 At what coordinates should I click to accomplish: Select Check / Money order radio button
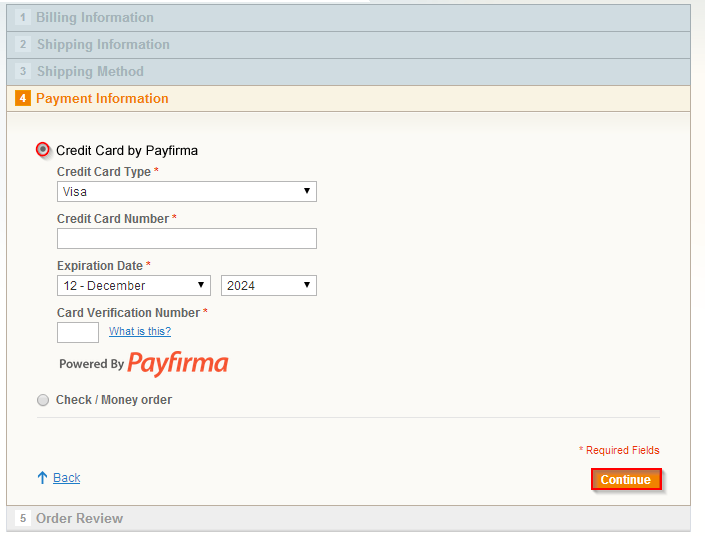point(43,400)
